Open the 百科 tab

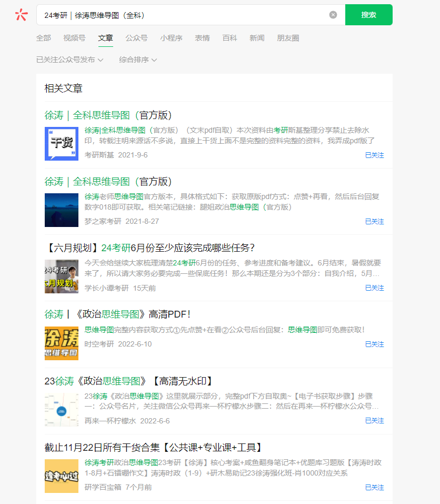point(229,38)
